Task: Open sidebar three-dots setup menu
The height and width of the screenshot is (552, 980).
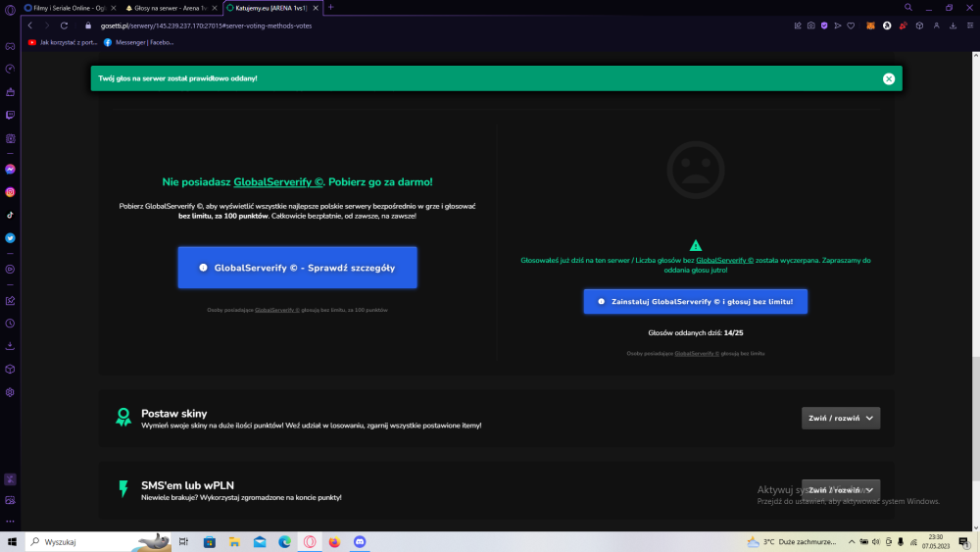Action: (10, 522)
